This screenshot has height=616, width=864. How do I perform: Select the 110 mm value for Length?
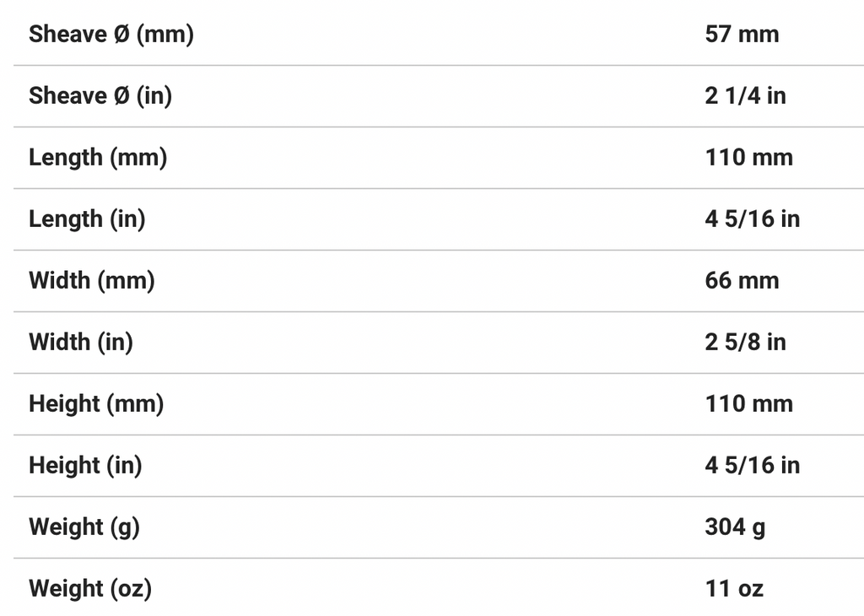[748, 158]
